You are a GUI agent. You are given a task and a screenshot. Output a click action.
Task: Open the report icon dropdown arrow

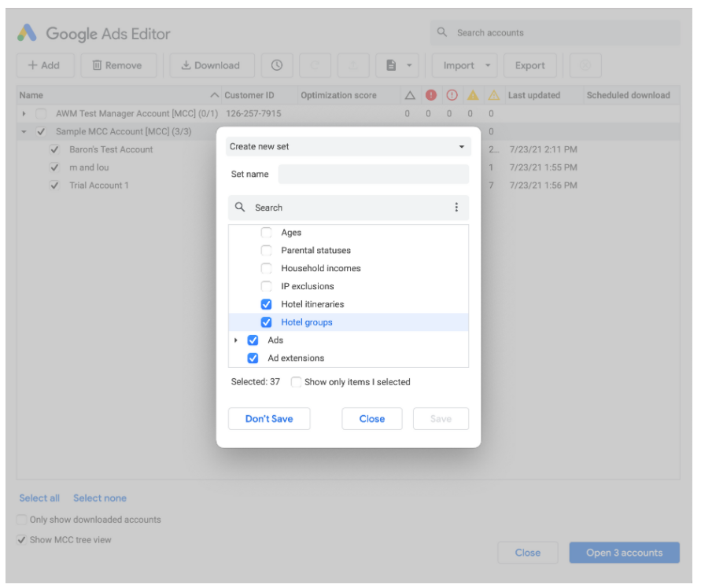click(409, 65)
